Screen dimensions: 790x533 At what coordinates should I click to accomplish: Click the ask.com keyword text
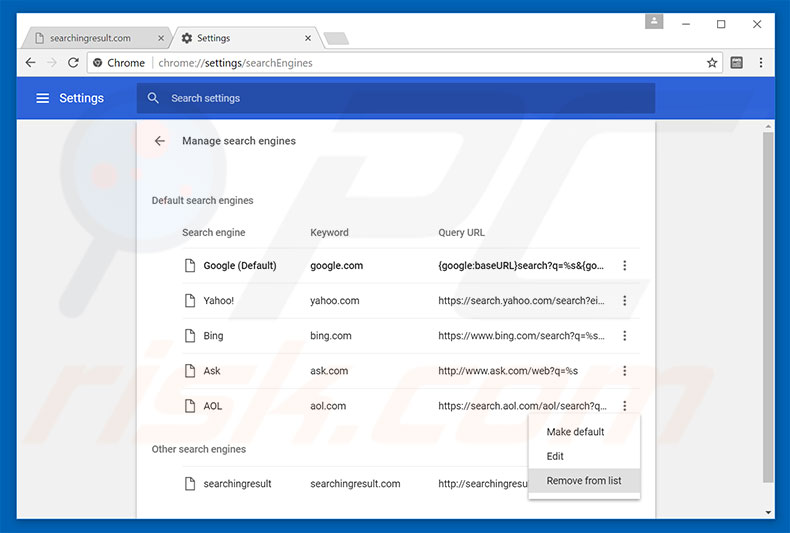(x=329, y=371)
